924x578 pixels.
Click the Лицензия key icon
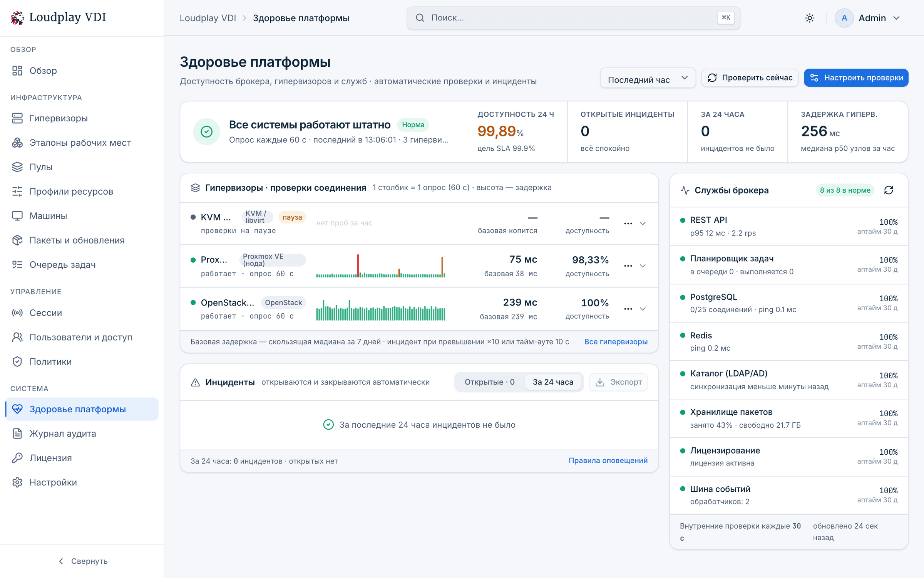coord(17,458)
